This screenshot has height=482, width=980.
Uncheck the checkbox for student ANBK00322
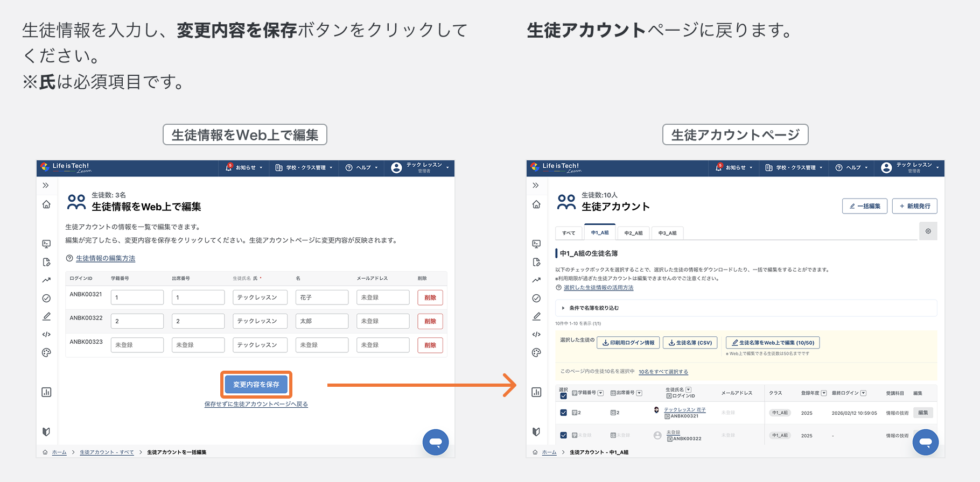click(563, 435)
